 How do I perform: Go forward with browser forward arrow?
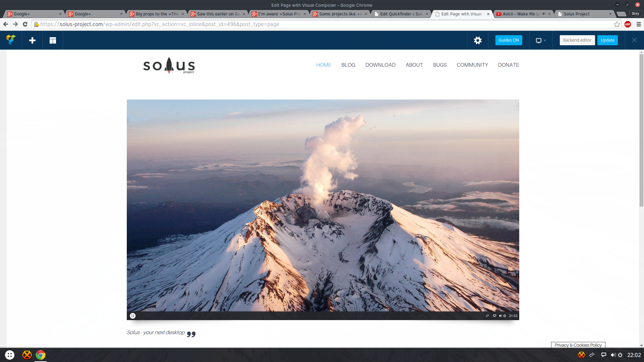click(15, 24)
